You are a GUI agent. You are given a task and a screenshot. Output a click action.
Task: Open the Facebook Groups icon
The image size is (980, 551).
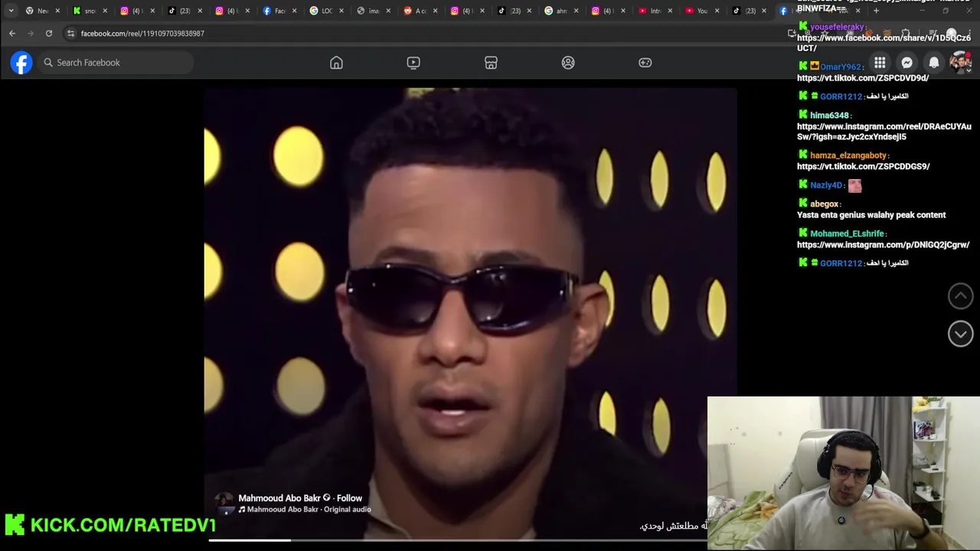(568, 63)
